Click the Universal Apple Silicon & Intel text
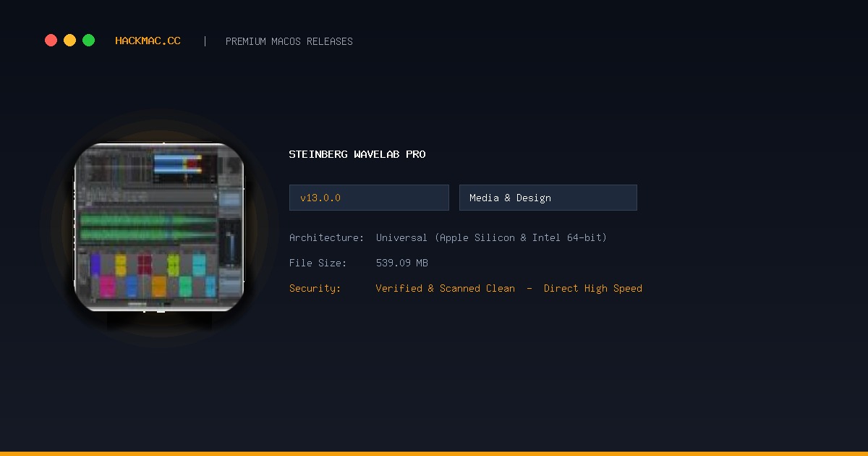The image size is (868, 456). click(492, 237)
